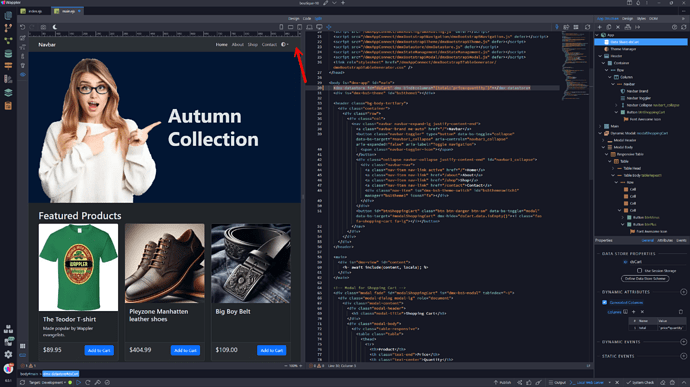The height and width of the screenshot is (387, 690).
Task: Enable the Use Session Storage checkbox
Action: pyautogui.click(x=639, y=270)
